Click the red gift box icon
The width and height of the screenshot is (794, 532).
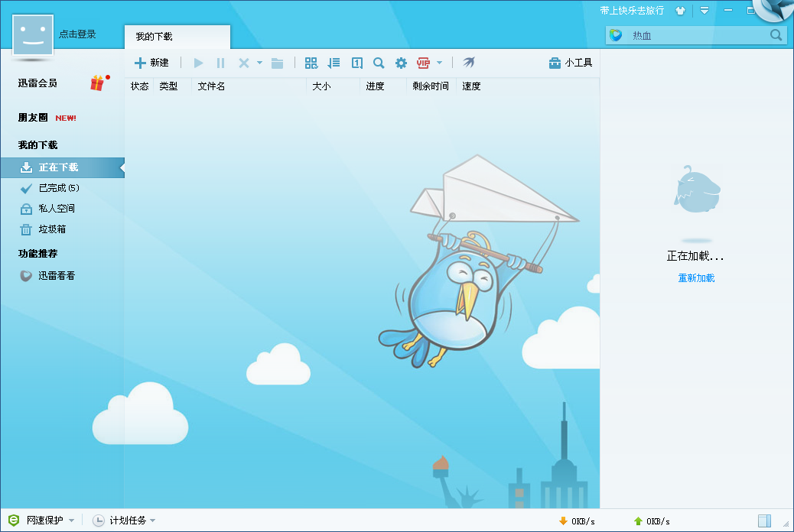tap(98, 83)
